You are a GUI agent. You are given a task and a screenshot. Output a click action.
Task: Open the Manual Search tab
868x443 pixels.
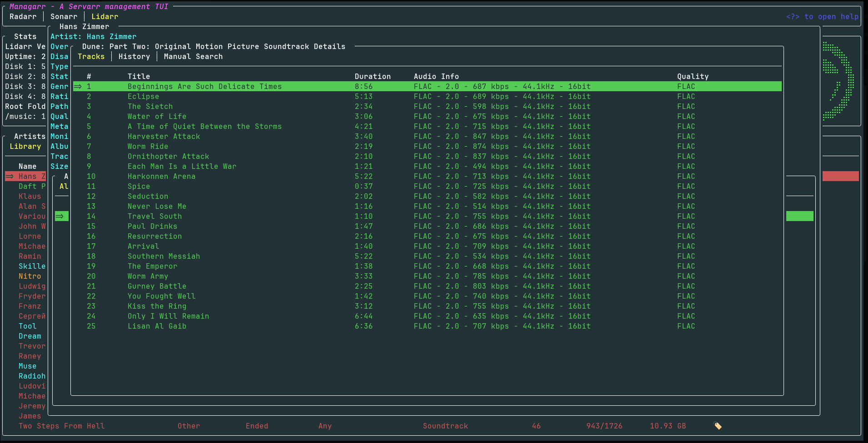(x=193, y=57)
